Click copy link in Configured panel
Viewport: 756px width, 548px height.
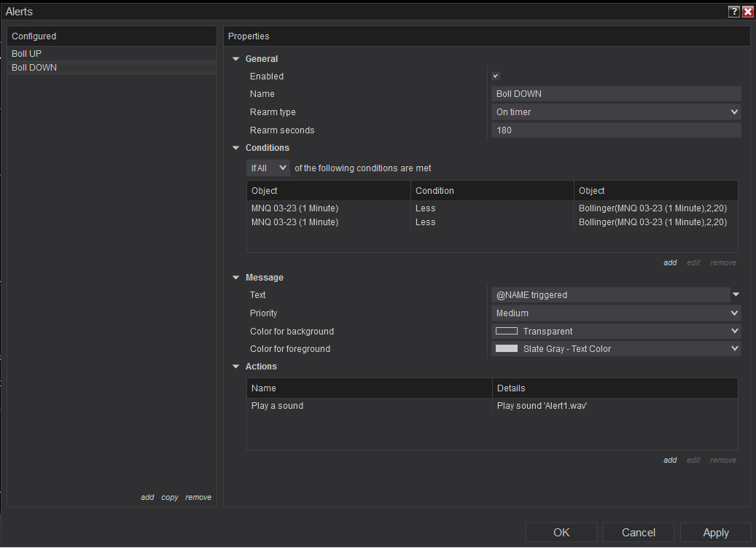click(x=170, y=498)
